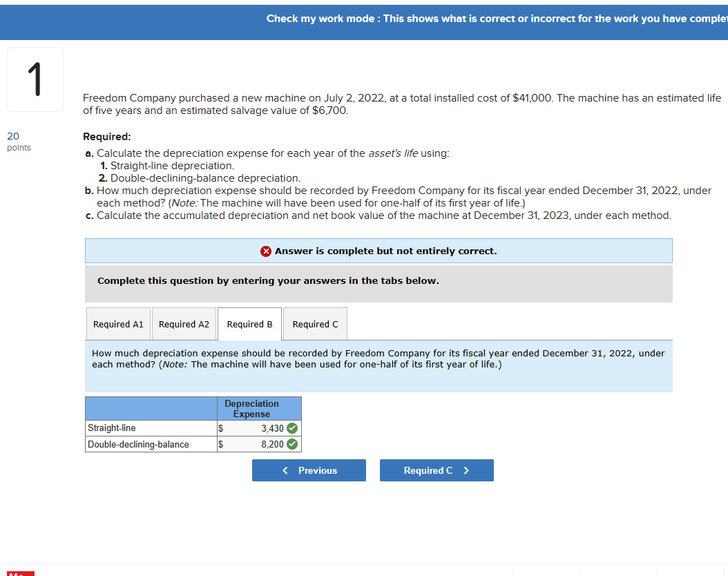Screen dimensions: 728x576
Task: Open the Required A2 tab
Action: tap(184, 323)
